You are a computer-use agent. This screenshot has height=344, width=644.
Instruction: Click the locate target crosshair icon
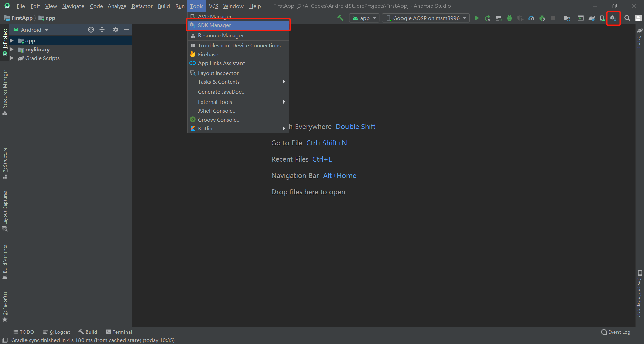point(91,30)
